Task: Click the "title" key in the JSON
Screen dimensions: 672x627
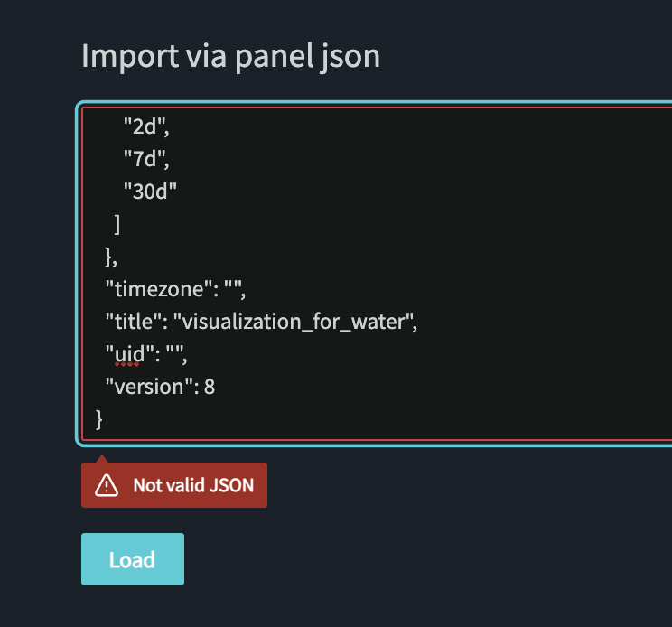Action: coord(135,322)
